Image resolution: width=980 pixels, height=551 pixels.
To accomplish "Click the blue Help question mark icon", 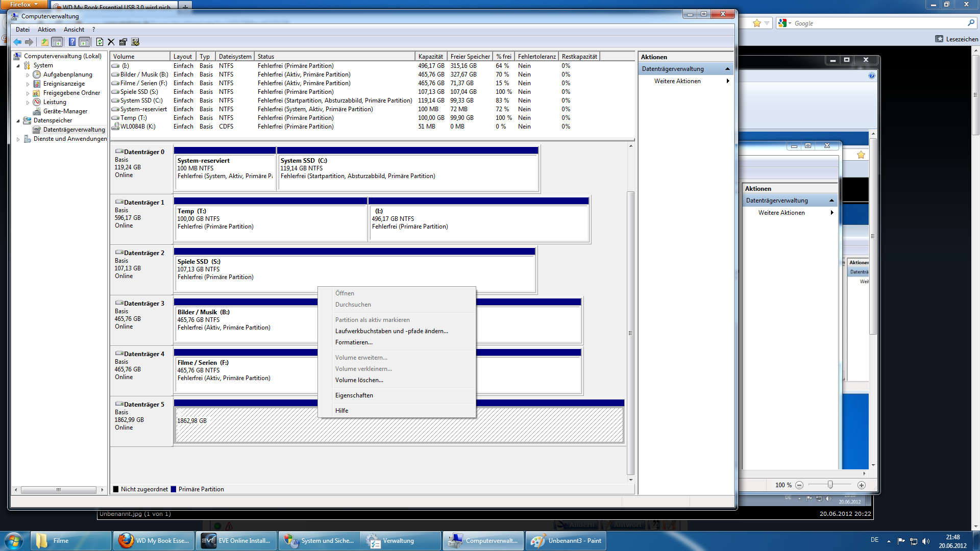I will pos(72,42).
